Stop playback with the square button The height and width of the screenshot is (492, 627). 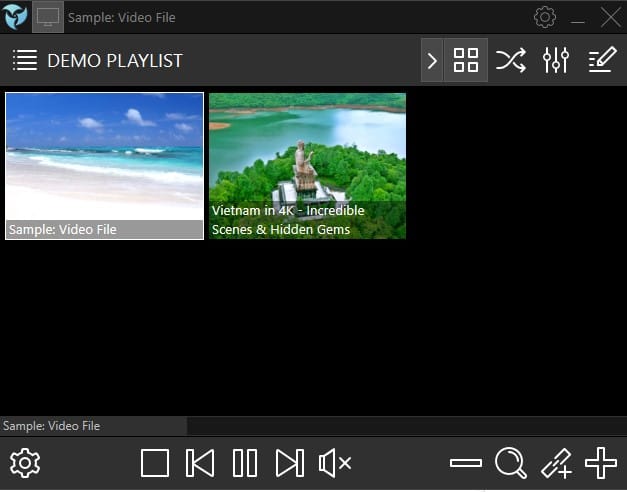tap(155, 463)
